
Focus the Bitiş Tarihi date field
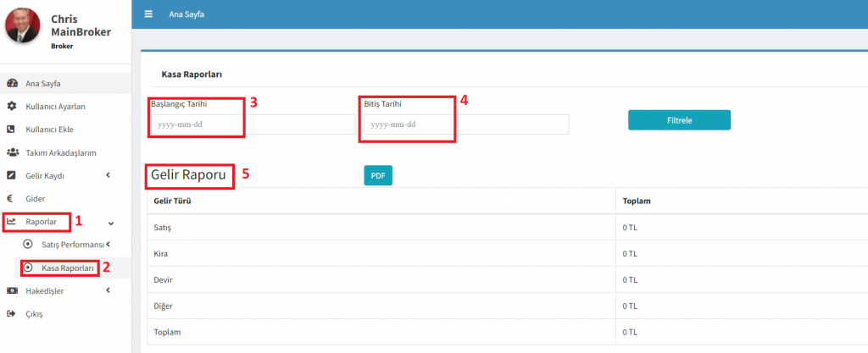tap(465, 124)
